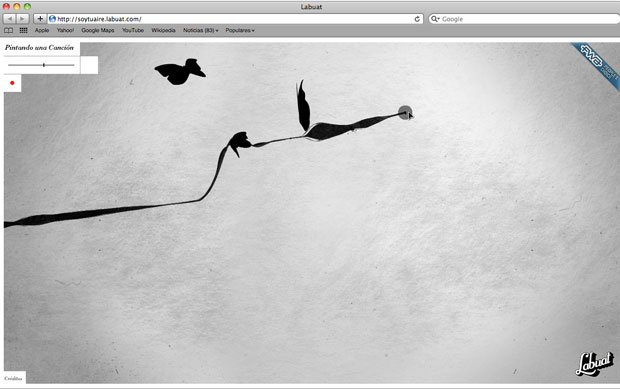Click the add bookmark plus button

(x=40, y=19)
